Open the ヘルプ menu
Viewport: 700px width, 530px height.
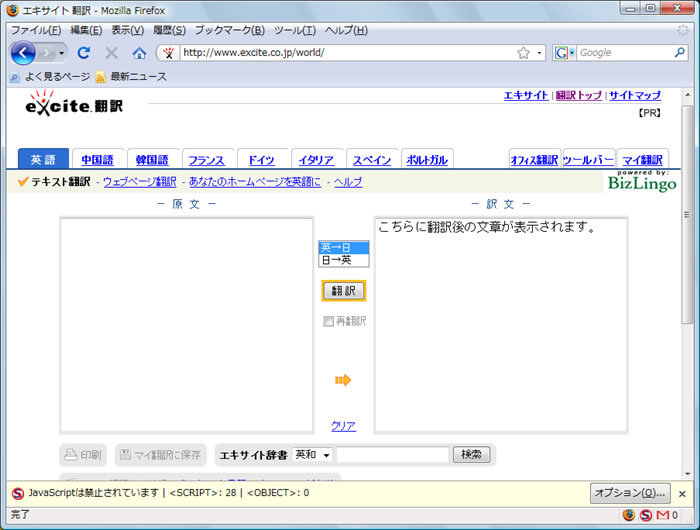(346, 30)
